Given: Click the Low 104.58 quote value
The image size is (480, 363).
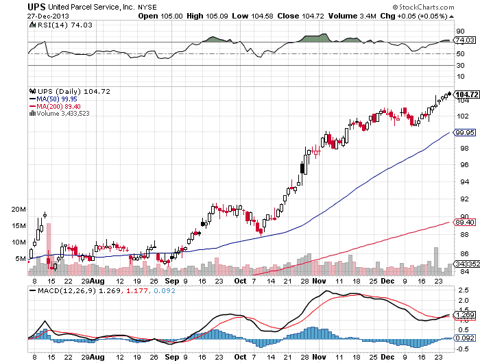Looking at the screenshot, I should coord(252,16).
